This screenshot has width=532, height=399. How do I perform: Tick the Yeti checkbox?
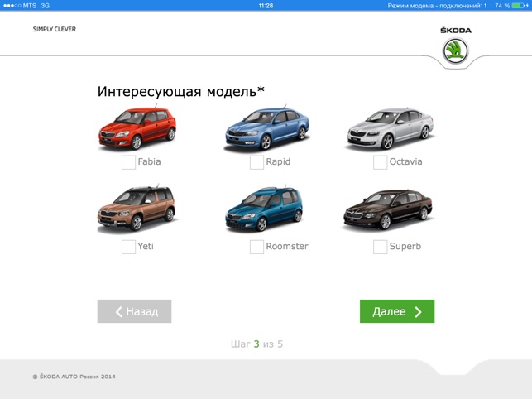tap(128, 247)
